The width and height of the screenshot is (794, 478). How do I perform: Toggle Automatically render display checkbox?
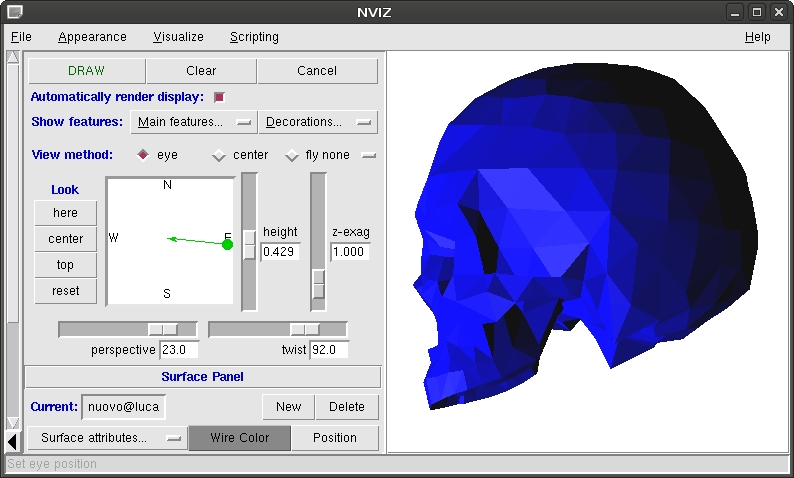coord(219,97)
